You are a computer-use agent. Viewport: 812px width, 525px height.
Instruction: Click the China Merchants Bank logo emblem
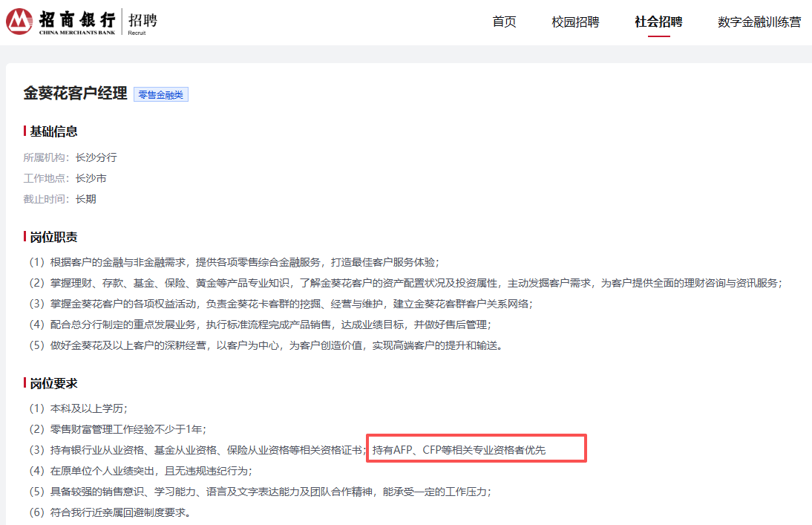click(19, 22)
